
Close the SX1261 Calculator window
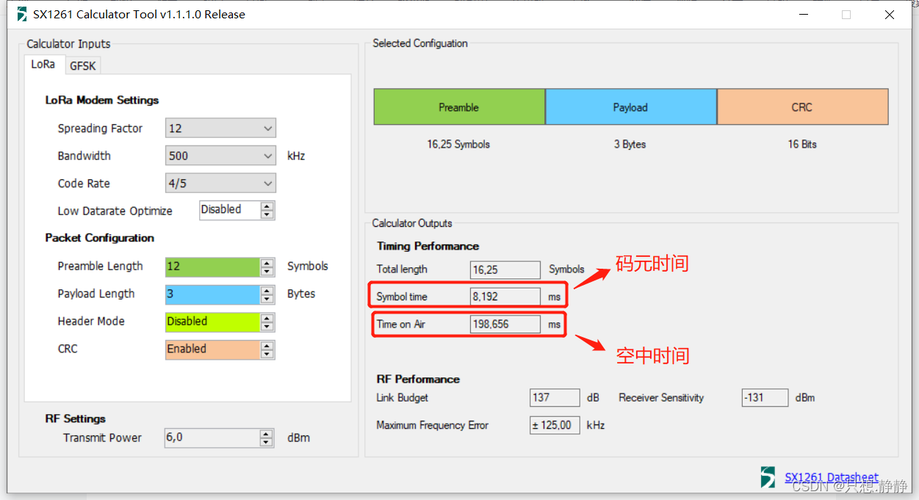click(889, 14)
